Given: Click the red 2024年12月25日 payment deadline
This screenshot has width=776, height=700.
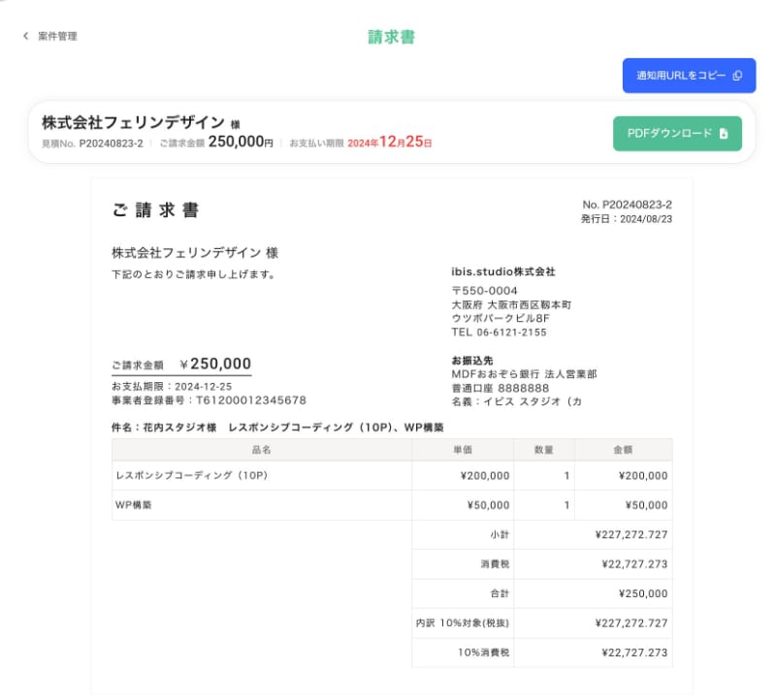Looking at the screenshot, I should tap(390, 143).
